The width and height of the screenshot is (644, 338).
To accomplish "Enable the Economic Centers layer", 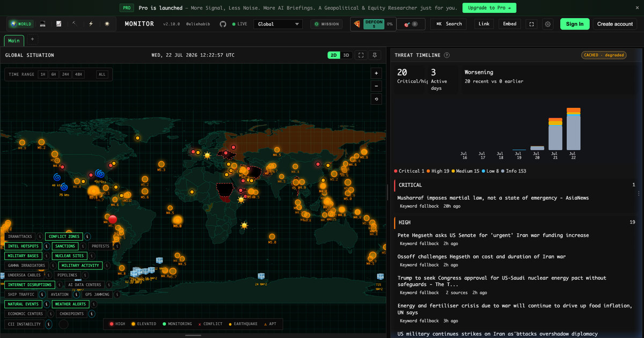I will click(x=25, y=314).
